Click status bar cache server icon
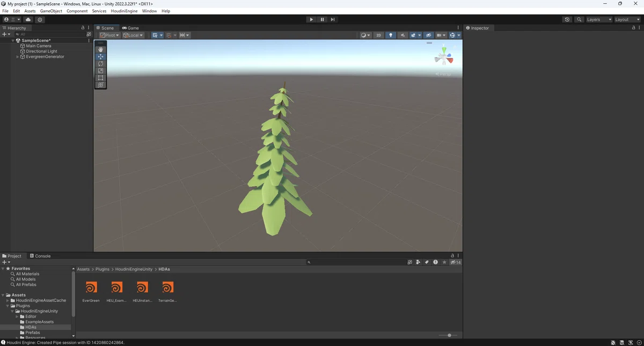This screenshot has width=644, height=346. click(x=622, y=342)
